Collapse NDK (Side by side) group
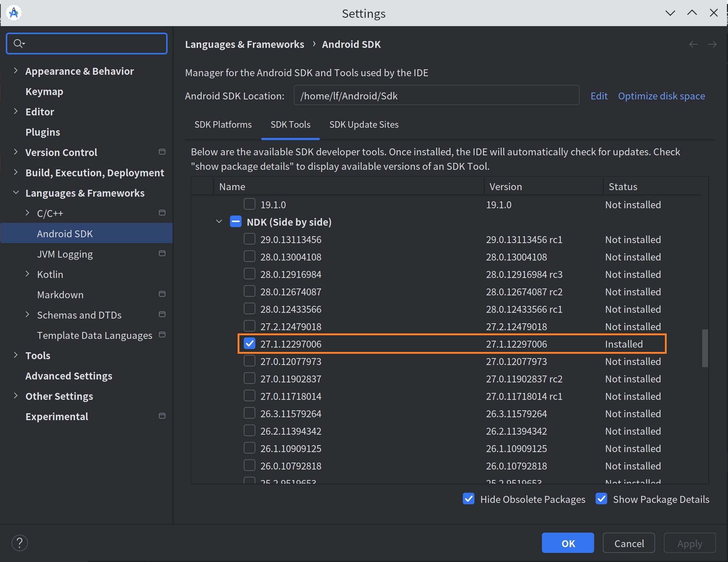The width and height of the screenshot is (728, 562). tap(219, 222)
